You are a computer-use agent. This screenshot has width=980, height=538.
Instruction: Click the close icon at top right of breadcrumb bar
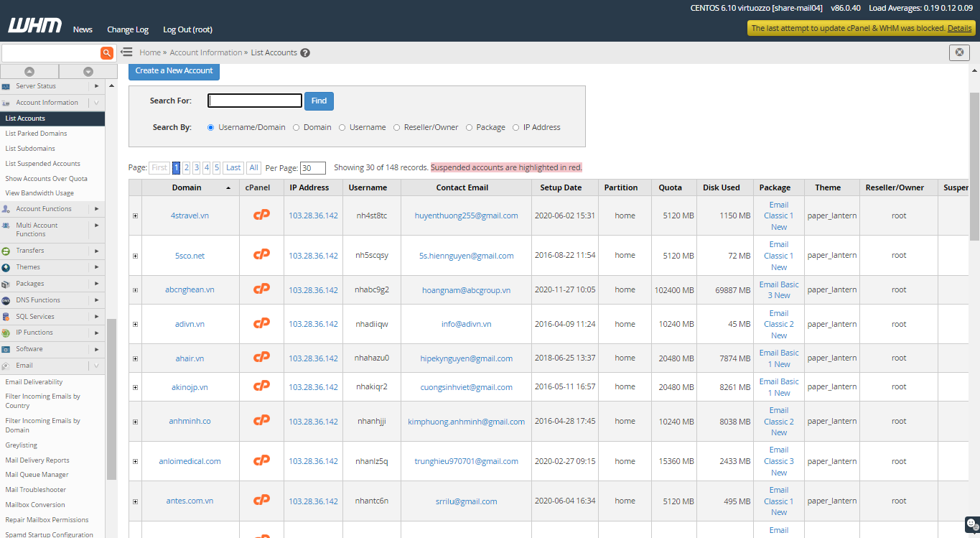click(x=958, y=52)
